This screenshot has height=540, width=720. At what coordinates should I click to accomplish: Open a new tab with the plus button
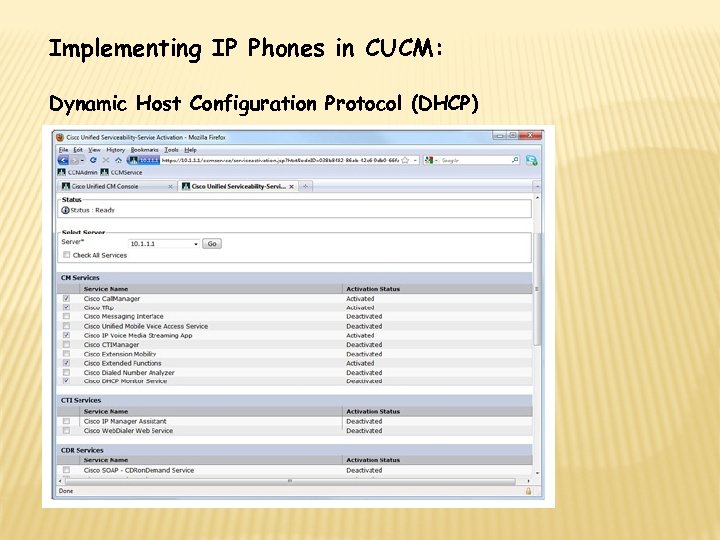(305, 186)
